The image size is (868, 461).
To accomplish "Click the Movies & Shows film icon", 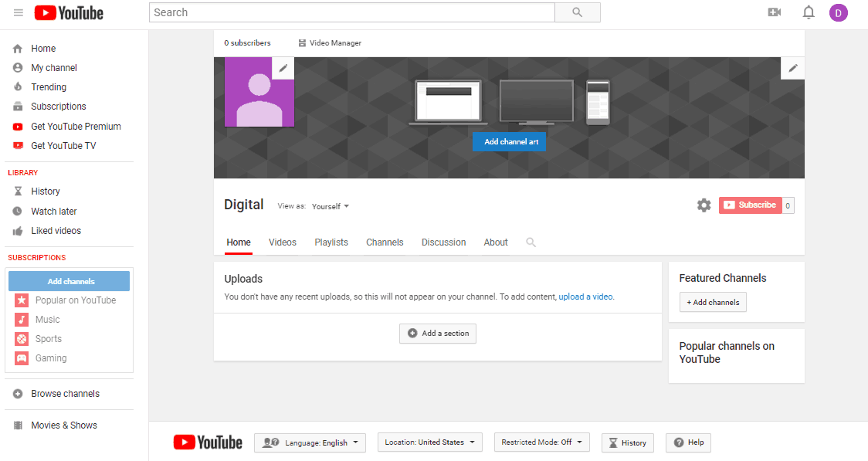I will (18, 425).
